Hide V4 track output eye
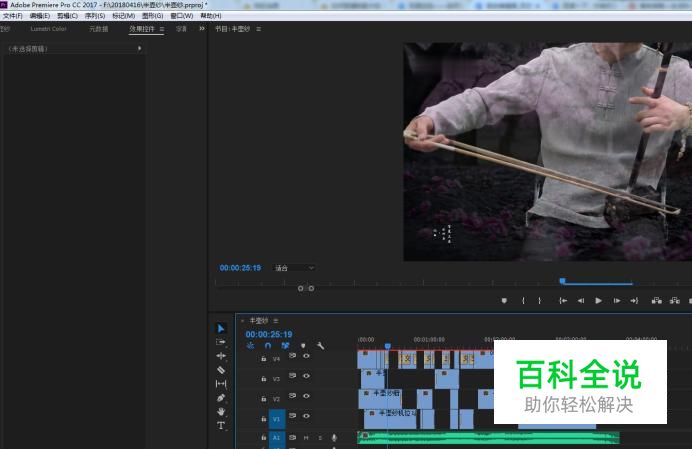This screenshot has width=692, height=449. [x=306, y=355]
